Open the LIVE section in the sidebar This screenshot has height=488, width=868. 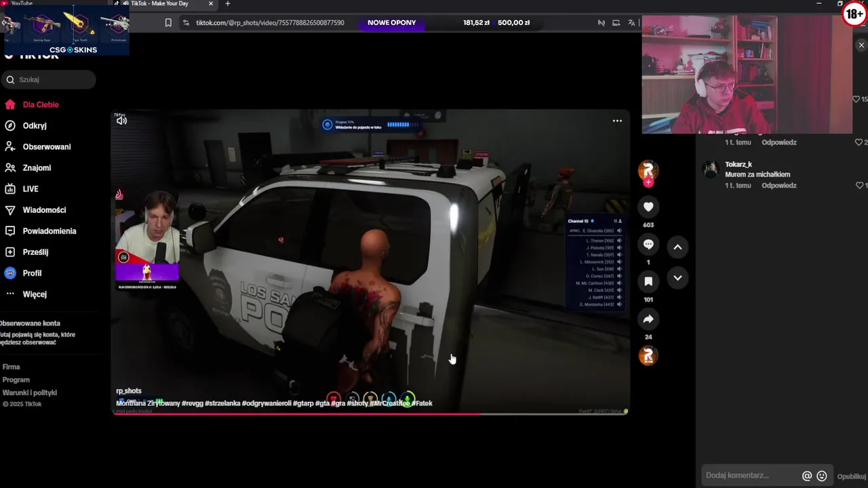click(30, 189)
